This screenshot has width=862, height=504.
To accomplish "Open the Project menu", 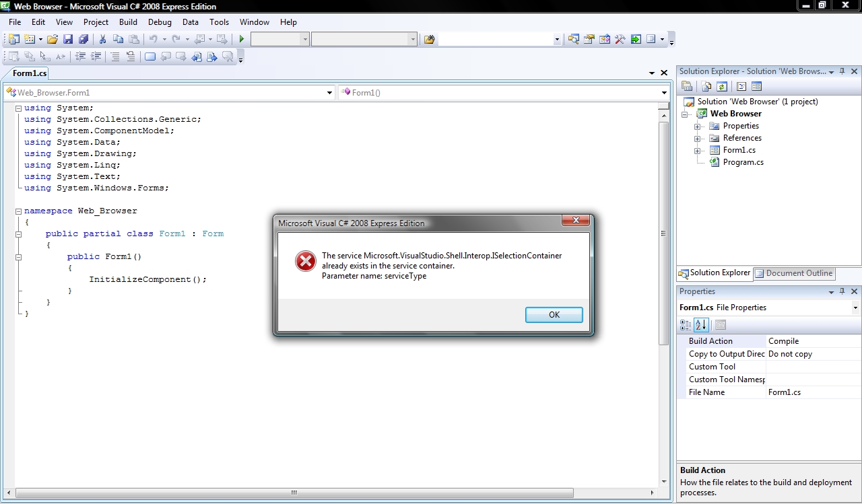I will tap(96, 22).
